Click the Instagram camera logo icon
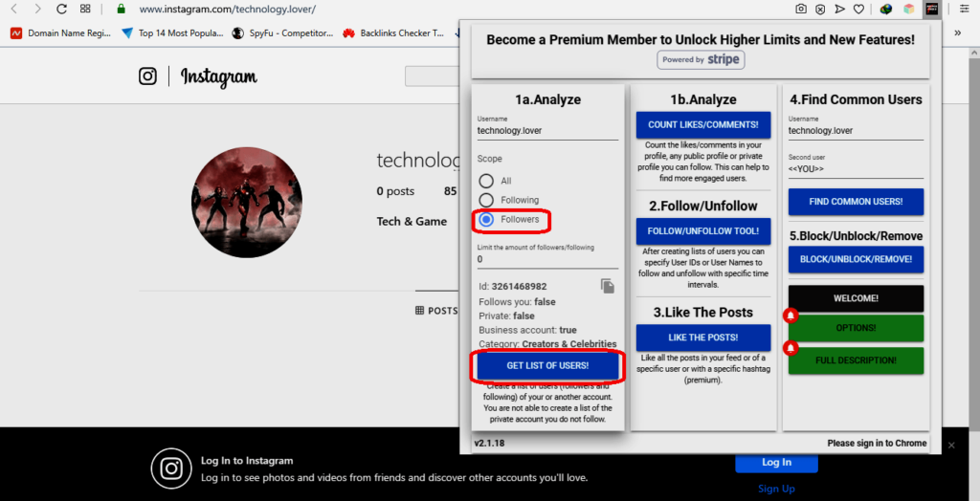980x501 pixels. pyautogui.click(x=147, y=76)
